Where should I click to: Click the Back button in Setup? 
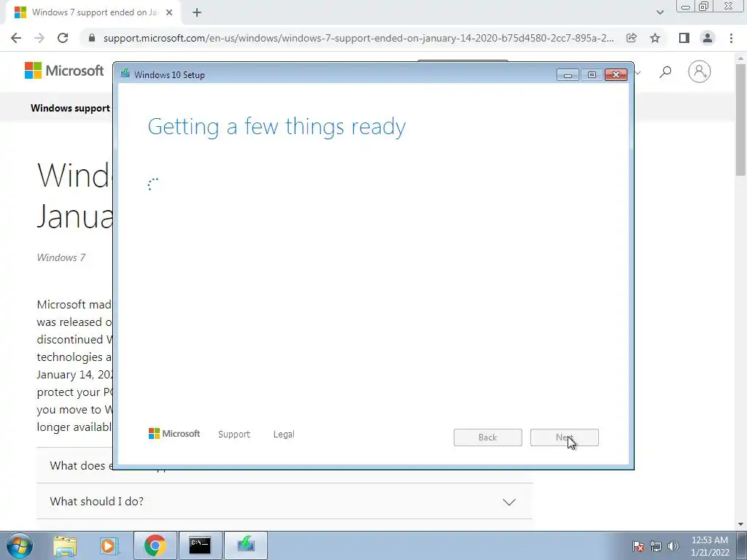[488, 437]
